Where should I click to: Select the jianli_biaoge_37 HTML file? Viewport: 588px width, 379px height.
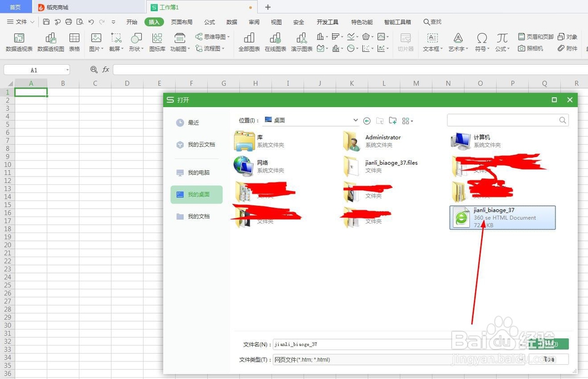point(503,217)
